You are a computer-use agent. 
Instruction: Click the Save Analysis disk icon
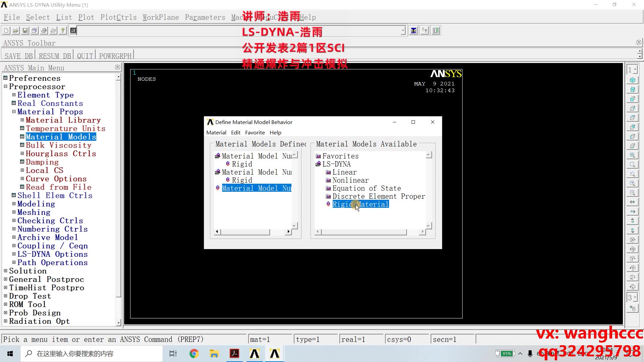pyautogui.click(x=25, y=31)
